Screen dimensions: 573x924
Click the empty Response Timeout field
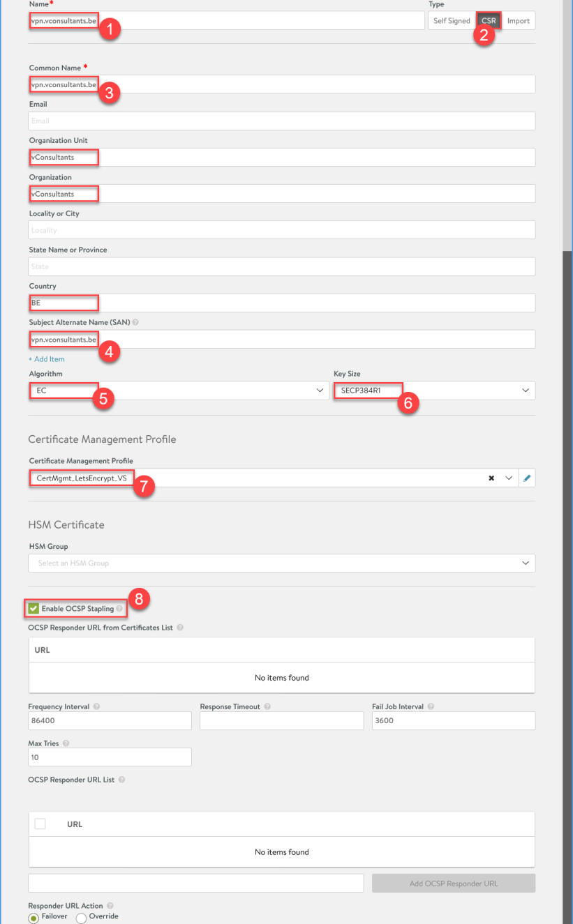(x=282, y=720)
